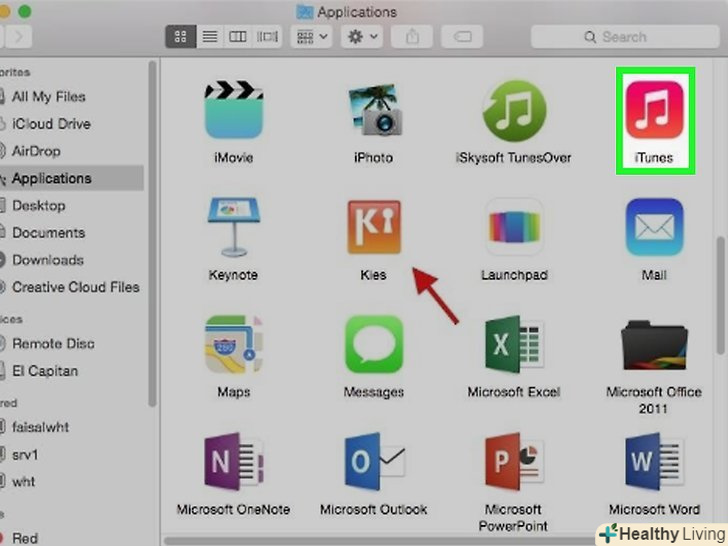
Task: Select faisalwht shared computer
Action: pos(40,427)
